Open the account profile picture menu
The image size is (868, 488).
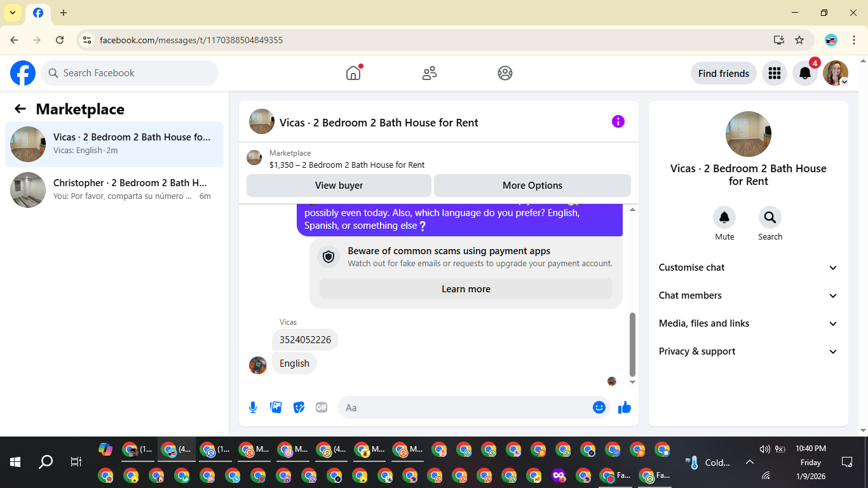pos(836,73)
